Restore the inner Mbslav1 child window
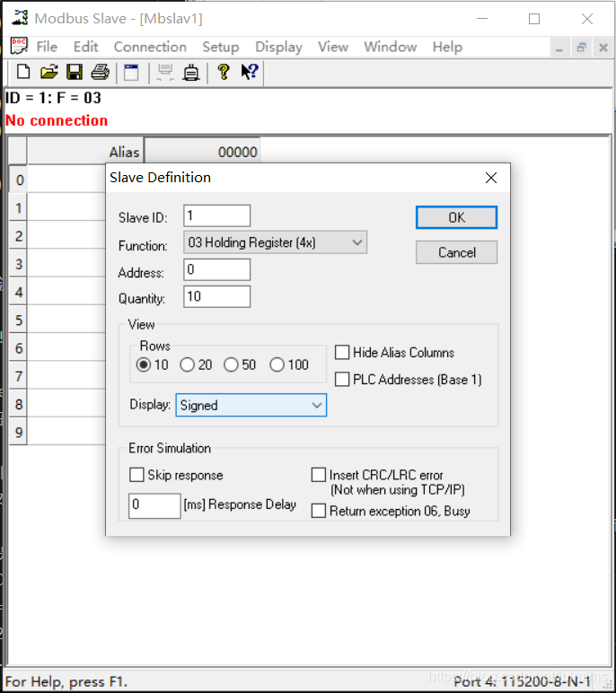The height and width of the screenshot is (693, 616). click(x=582, y=48)
